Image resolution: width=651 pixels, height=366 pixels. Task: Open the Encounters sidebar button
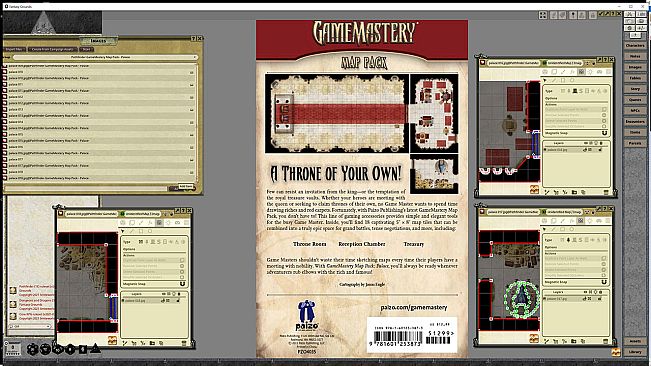click(x=635, y=121)
